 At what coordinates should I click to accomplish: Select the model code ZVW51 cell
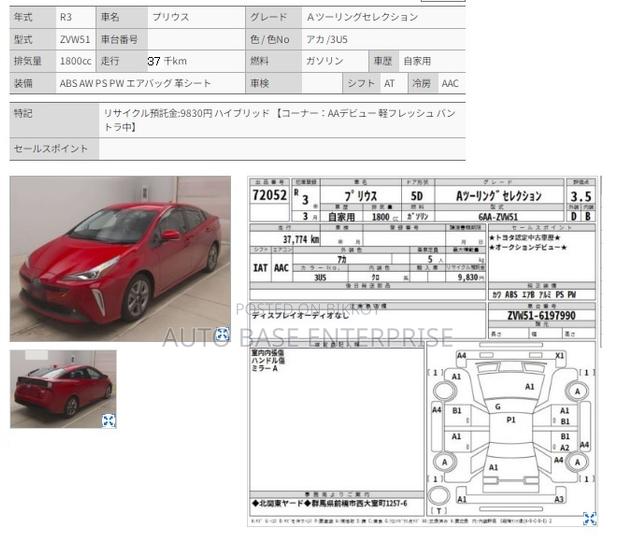click(x=75, y=40)
